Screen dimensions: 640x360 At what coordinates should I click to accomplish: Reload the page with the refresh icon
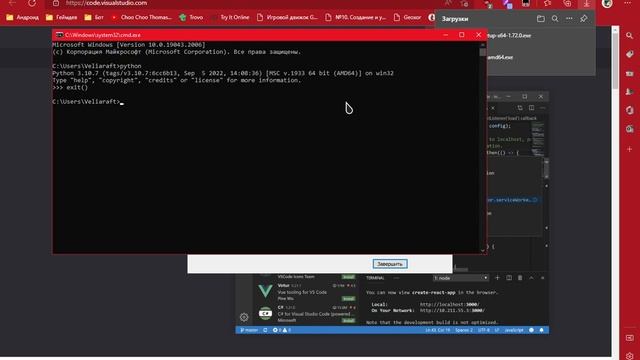pyautogui.click(x=32, y=3)
